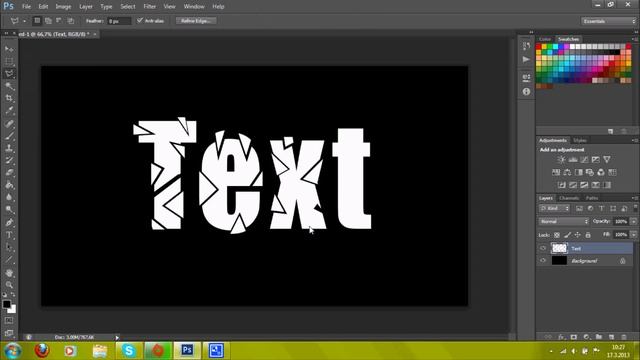Screen dimensions: 640x360
Task: Select the Blur tool
Action: [9, 198]
